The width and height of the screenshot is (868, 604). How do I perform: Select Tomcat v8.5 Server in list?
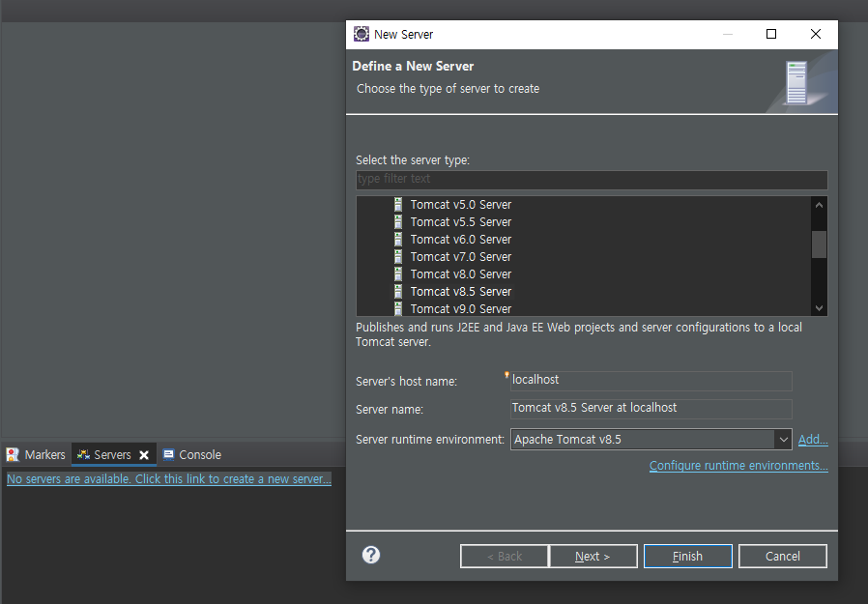point(460,291)
